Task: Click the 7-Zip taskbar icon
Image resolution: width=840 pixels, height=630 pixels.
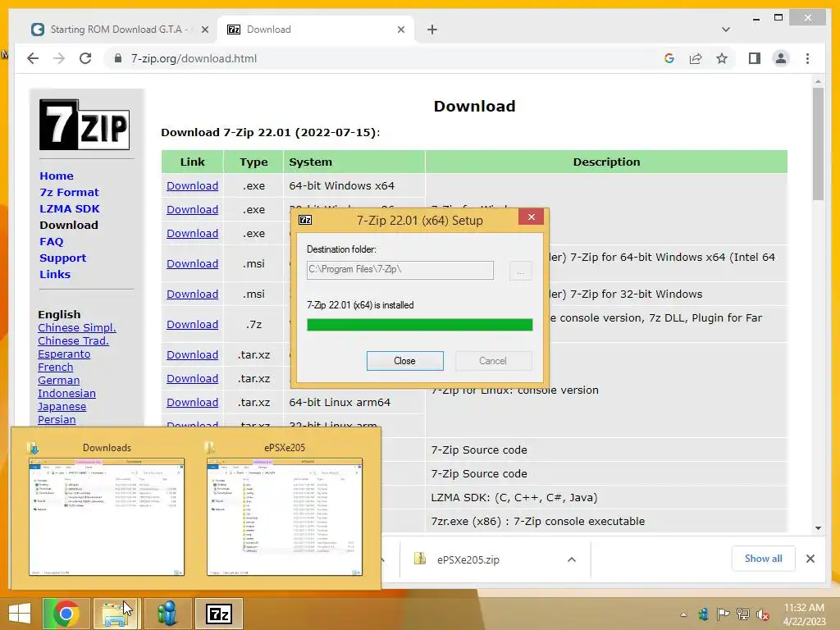Action: click(219, 614)
